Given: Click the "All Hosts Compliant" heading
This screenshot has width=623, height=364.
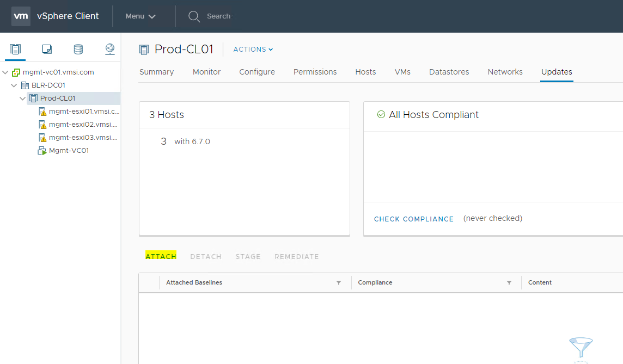Looking at the screenshot, I should point(434,115).
